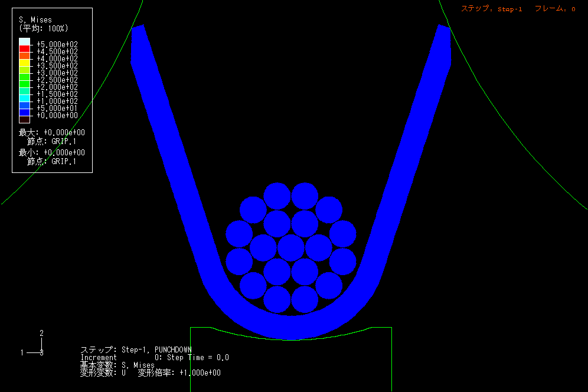Click the dark brown bottom legend swatch
Viewport: 588px width, 392px height.
pos(24,119)
